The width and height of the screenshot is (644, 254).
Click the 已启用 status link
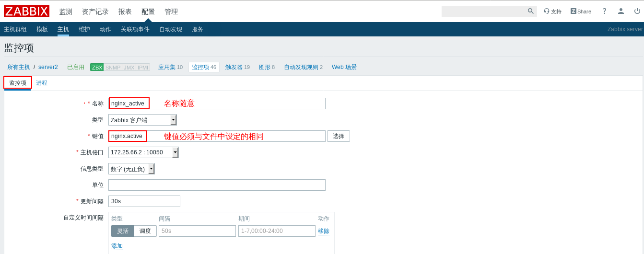click(76, 67)
